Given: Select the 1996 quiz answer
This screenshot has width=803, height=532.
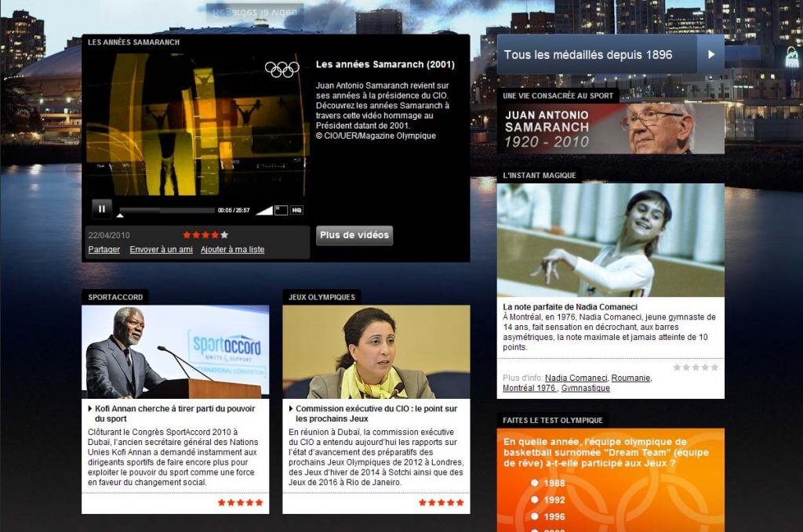Looking at the screenshot, I should [x=535, y=516].
